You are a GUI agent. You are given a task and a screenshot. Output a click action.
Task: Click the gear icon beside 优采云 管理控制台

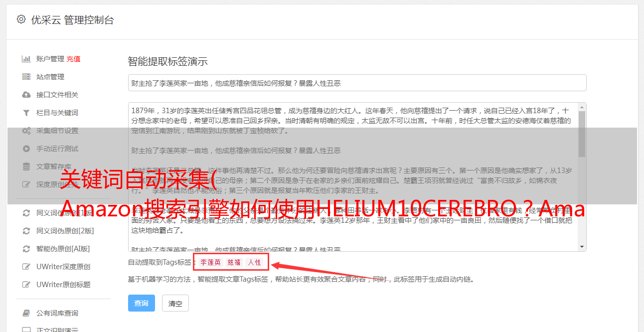(x=21, y=19)
